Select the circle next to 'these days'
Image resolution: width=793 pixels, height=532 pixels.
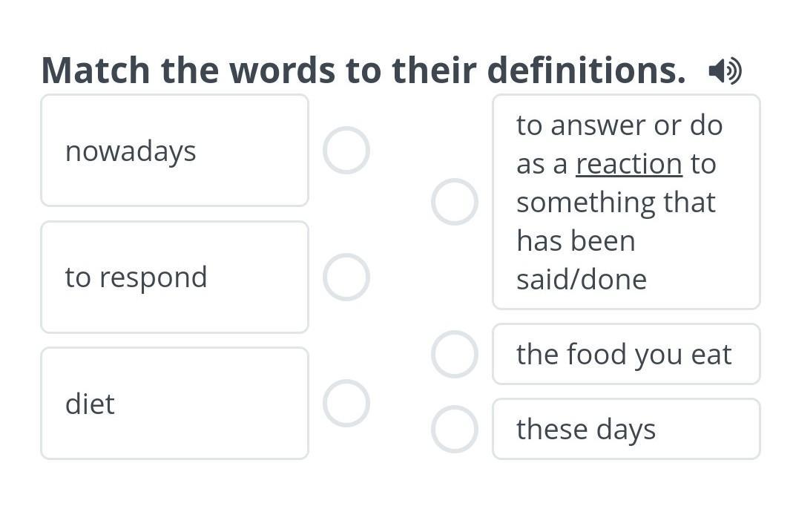(455, 429)
